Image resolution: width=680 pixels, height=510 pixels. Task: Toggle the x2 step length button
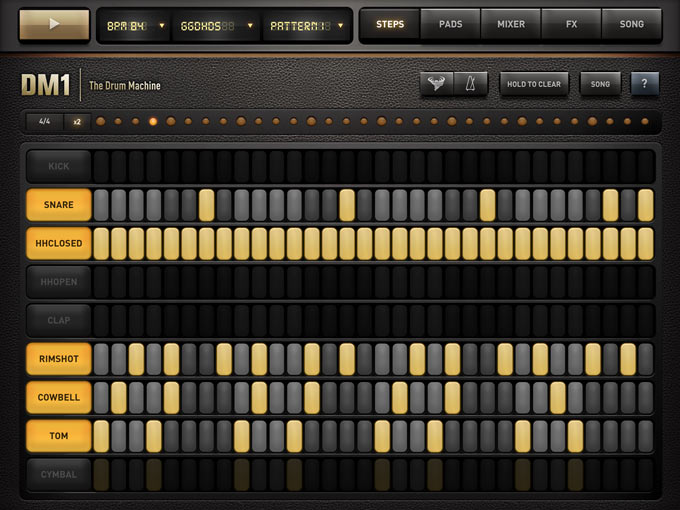coord(77,121)
